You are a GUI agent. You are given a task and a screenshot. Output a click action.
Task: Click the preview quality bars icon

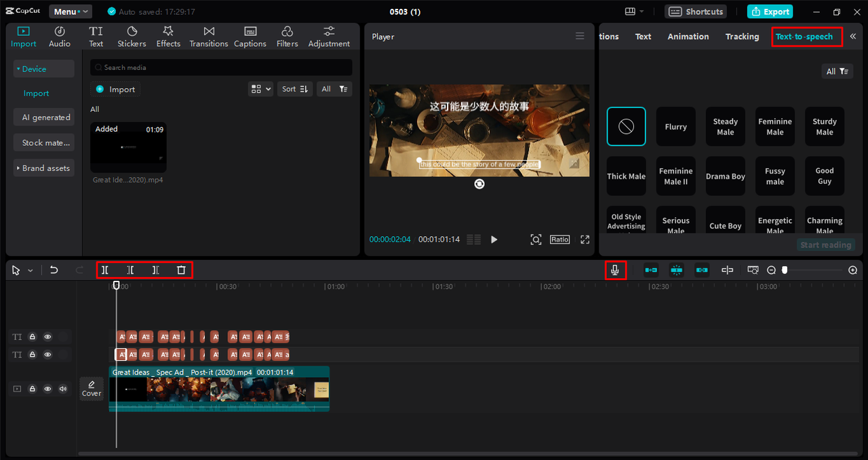[x=474, y=239]
